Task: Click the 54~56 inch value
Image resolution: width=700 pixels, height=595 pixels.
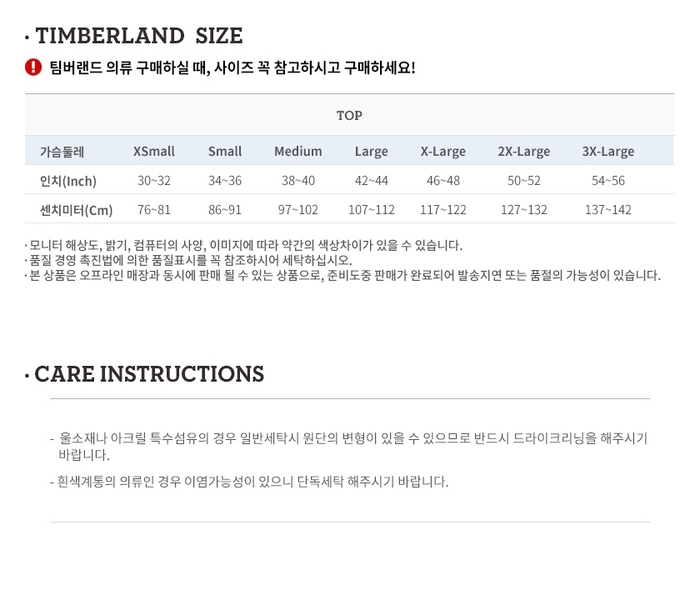Action: [x=608, y=180]
